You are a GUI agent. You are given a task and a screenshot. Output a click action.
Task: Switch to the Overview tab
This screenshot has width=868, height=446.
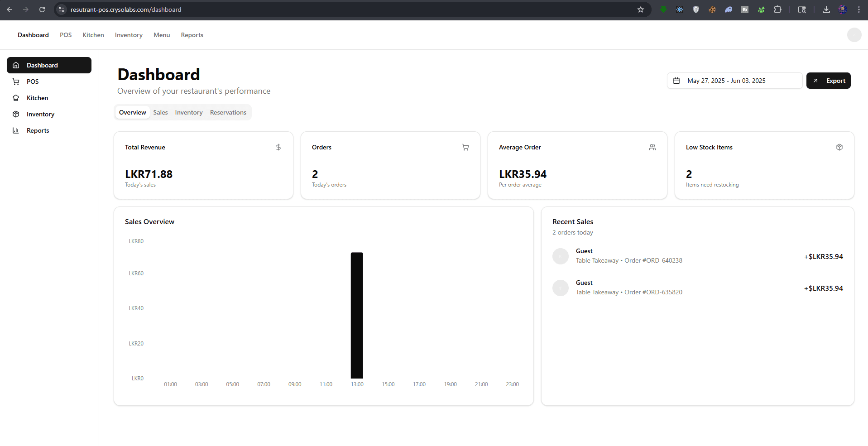(133, 112)
